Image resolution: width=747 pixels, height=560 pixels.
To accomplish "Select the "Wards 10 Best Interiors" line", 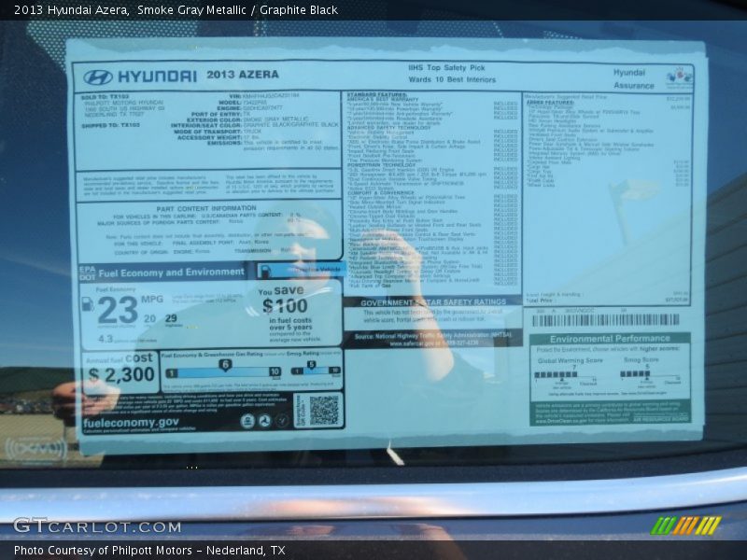I will click(452, 79).
